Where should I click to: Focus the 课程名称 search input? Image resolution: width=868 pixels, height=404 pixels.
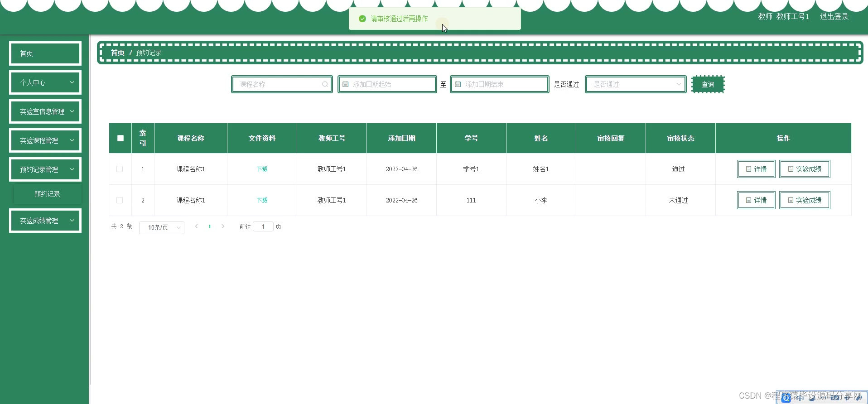pos(282,84)
